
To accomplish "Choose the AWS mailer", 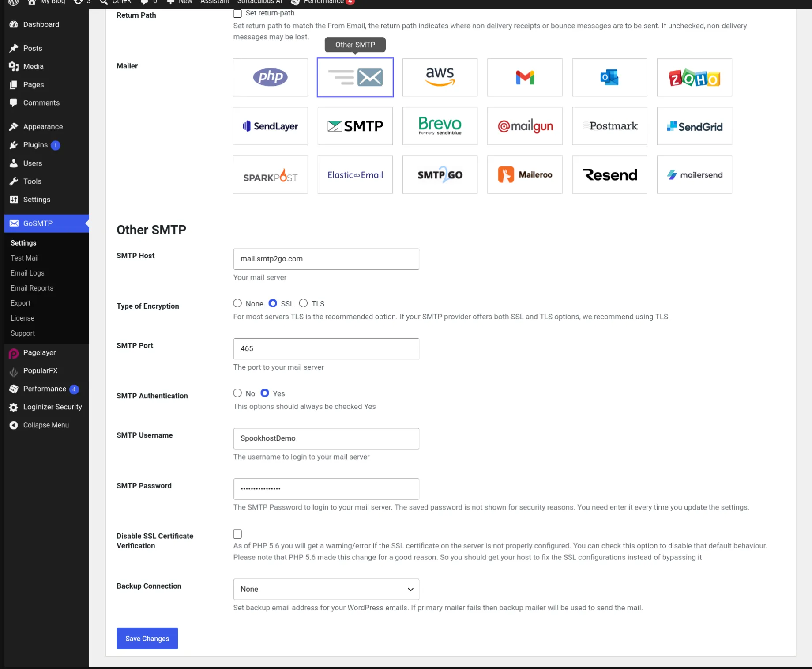I will click(x=440, y=77).
